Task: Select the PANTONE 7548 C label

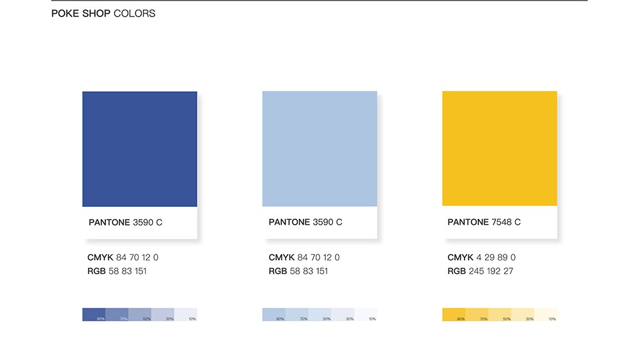Action: coord(484,223)
